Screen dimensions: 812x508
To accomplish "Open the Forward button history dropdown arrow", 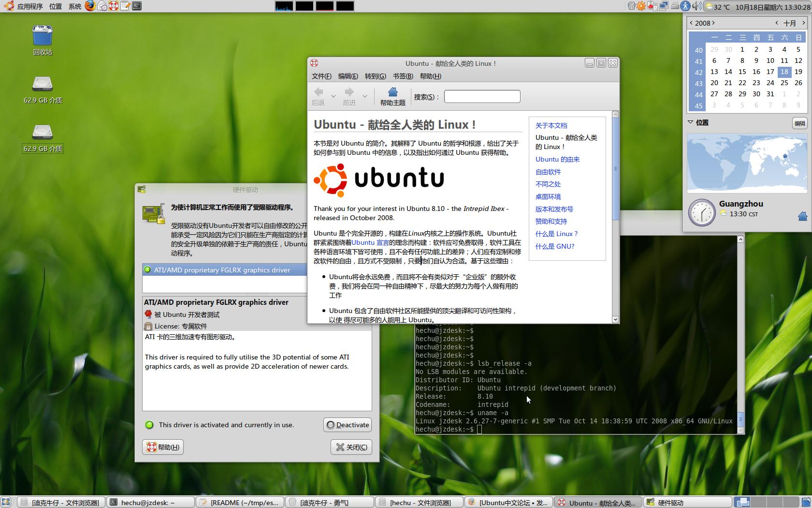I will [364, 96].
